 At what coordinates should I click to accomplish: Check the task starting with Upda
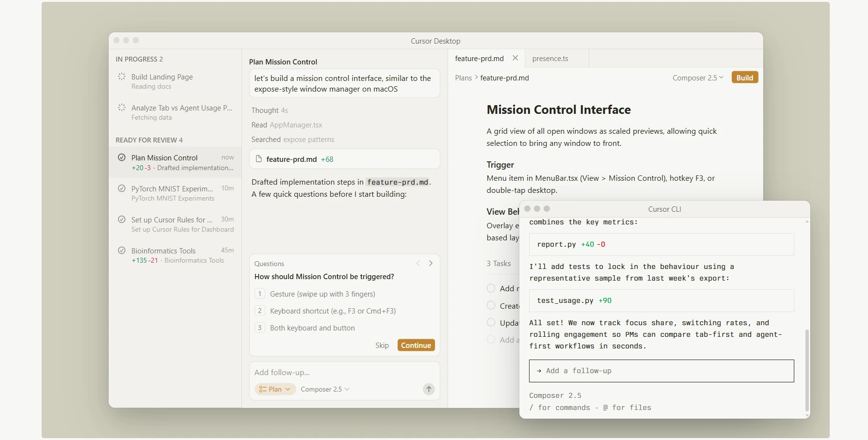pyautogui.click(x=491, y=323)
